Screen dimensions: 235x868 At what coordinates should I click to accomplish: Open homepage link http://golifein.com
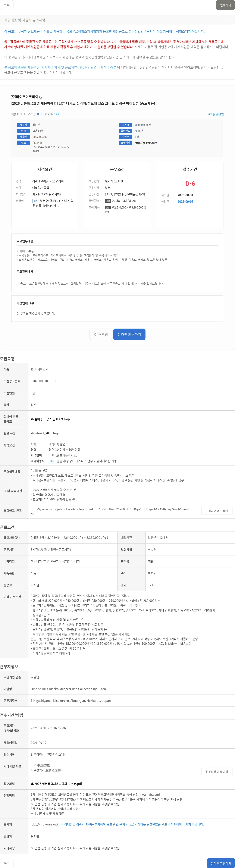(x=146, y=143)
